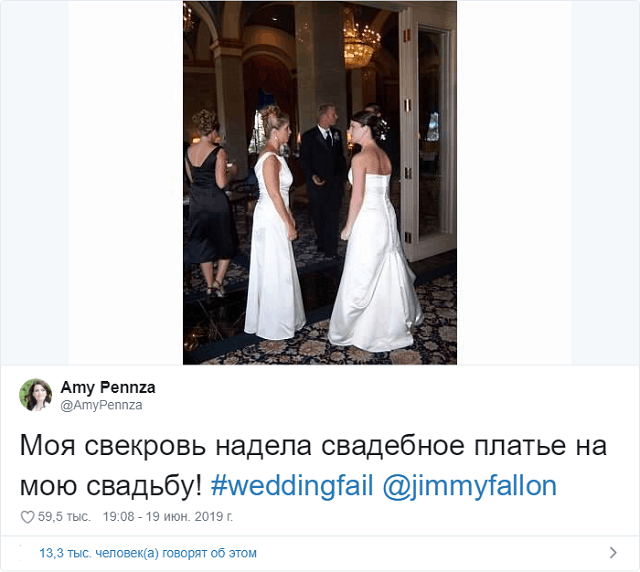Click the woman in the sleeveless white dress
Image resolution: width=640 pixels, height=572 pixels.
click(x=274, y=223)
